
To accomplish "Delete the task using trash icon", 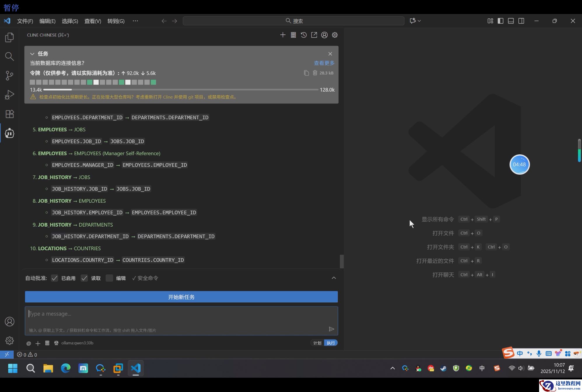I will pyautogui.click(x=315, y=73).
